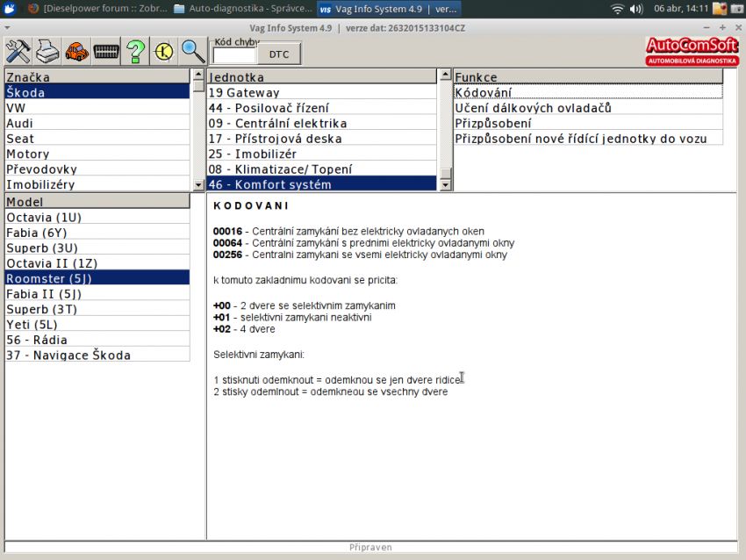Viewport: 746px width, 560px height.
Task: Select 17 - Přístrojová deska unit
Action: pos(321,139)
